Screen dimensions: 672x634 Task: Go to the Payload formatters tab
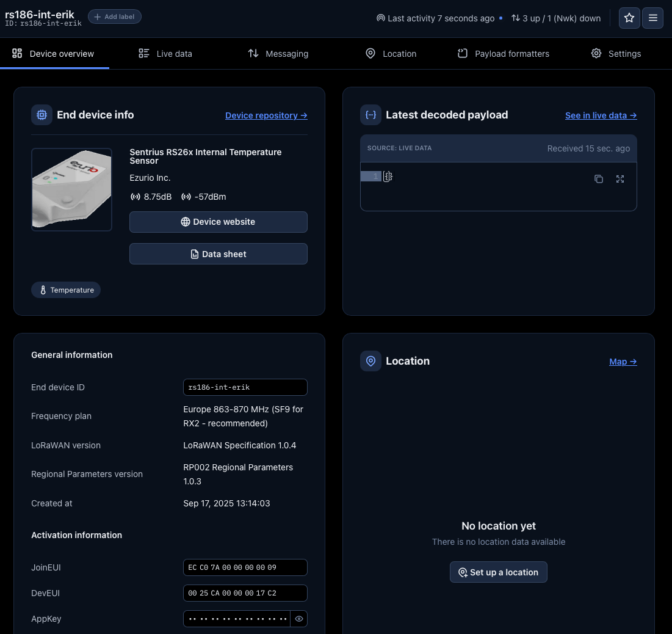click(504, 54)
